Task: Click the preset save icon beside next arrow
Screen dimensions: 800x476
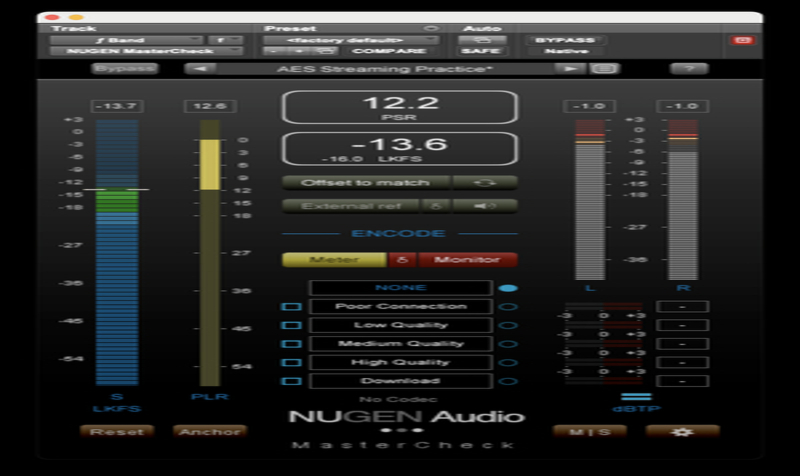Action: [602, 69]
